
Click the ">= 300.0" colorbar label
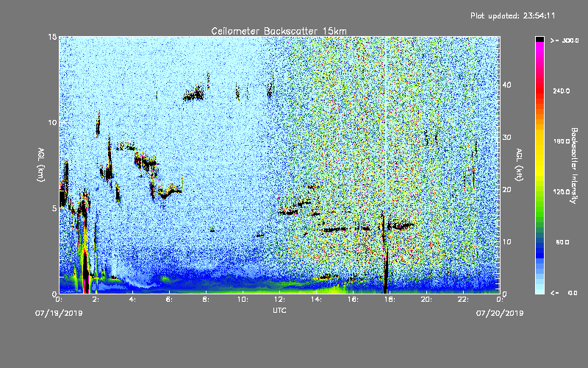tap(564, 40)
